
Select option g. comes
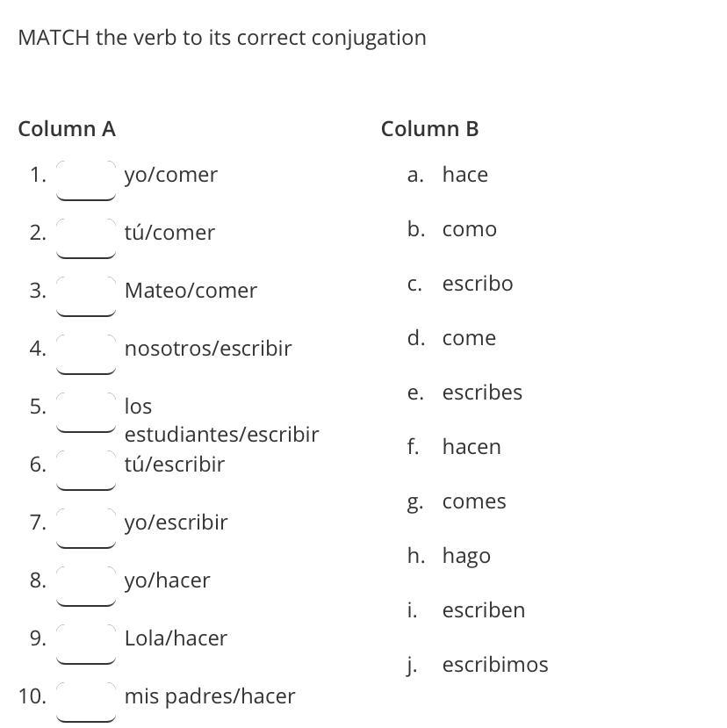point(474,501)
